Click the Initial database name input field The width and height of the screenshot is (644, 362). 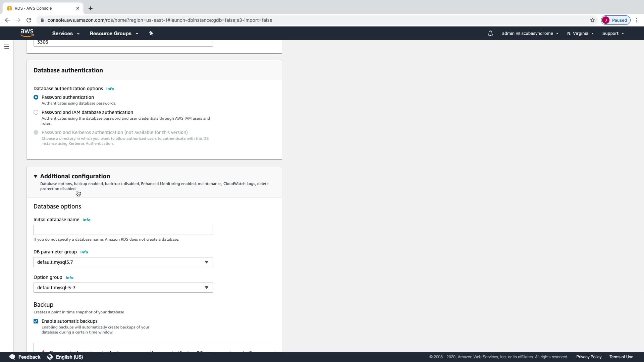(123, 230)
